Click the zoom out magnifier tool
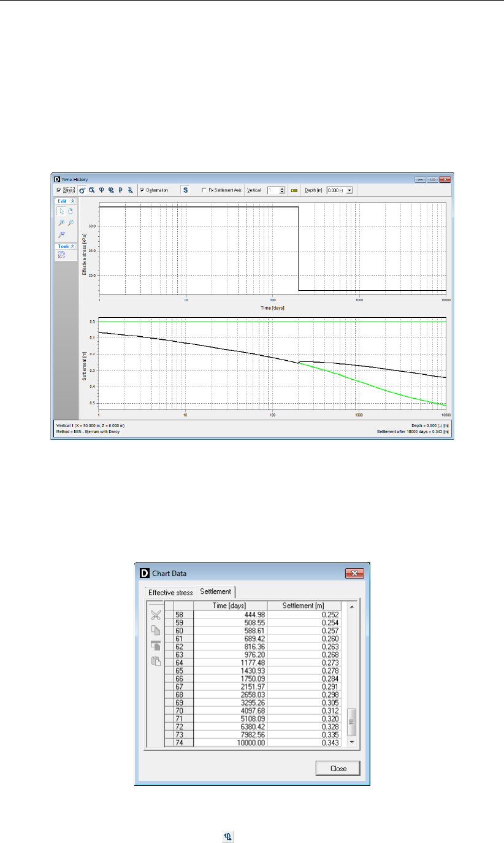 71,222
